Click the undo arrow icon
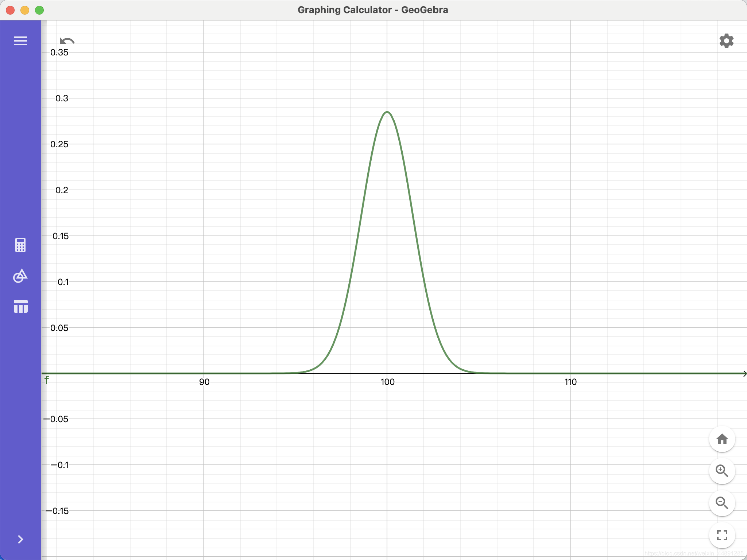This screenshot has height=560, width=747. [x=67, y=41]
